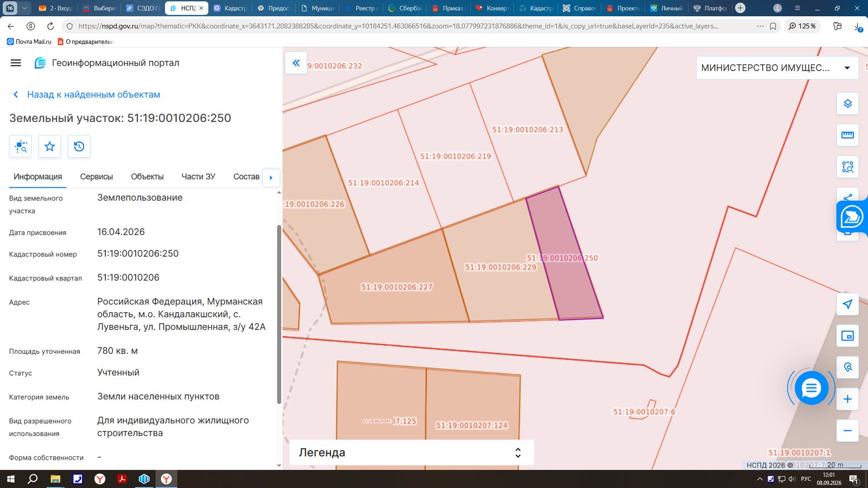The height and width of the screenshot is (488, 868).
Task: Select parcel label 51:19:0010206:227 on map
Action: (397, 287)
